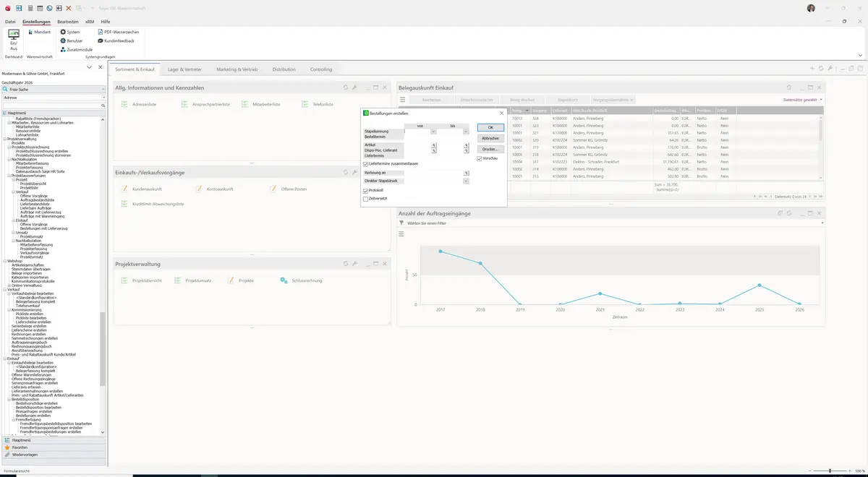The image size is (868, 477).
Task: Open System settings in the ribbon
Action: coord(70,32)
